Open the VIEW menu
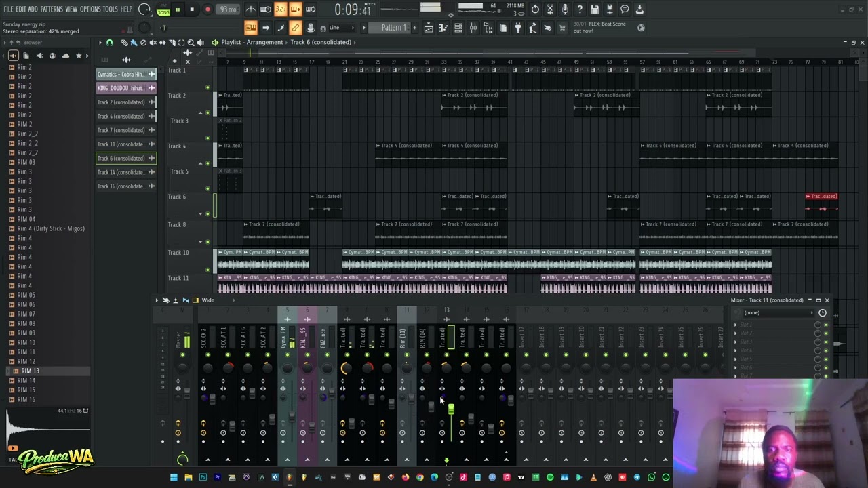The width and height of the screenshot is (868, 488). 71,9
